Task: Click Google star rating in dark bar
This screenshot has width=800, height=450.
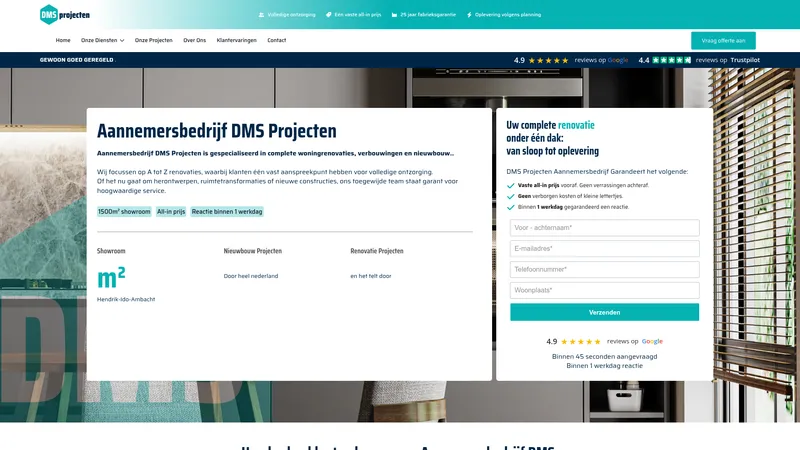Action: [x=548, y=60]
